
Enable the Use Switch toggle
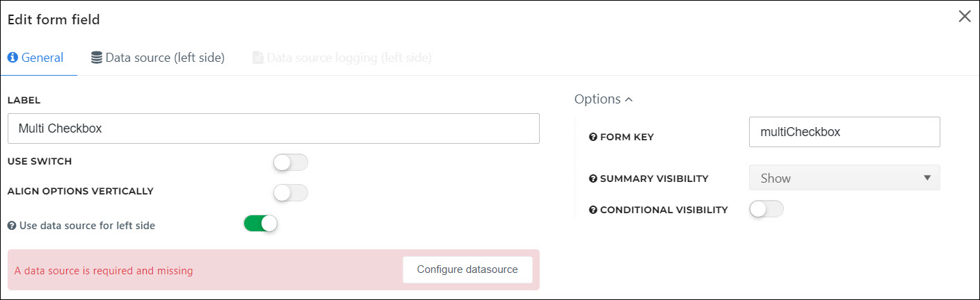pos(290,162)
